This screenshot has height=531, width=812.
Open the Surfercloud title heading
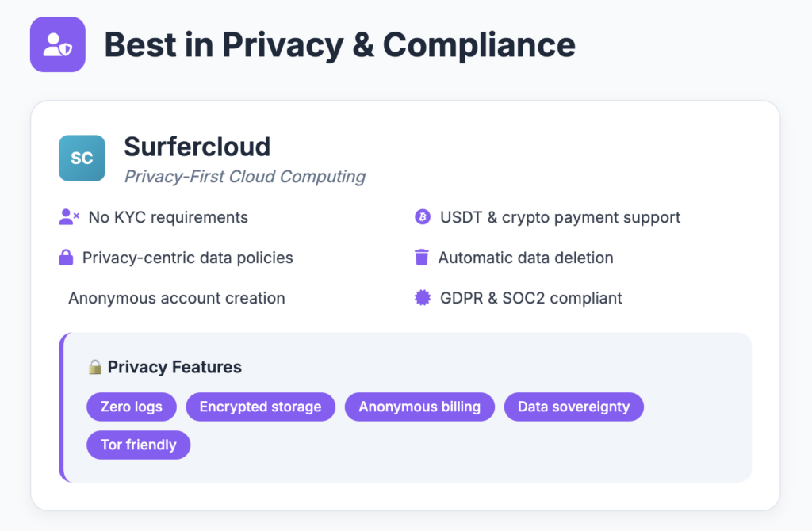(197, 147)
